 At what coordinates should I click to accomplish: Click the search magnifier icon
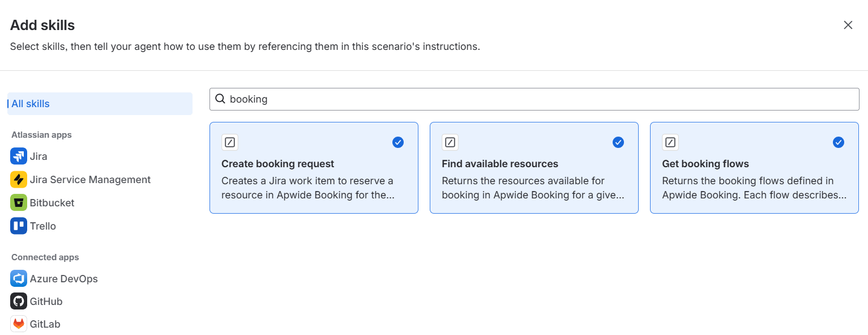220,99
